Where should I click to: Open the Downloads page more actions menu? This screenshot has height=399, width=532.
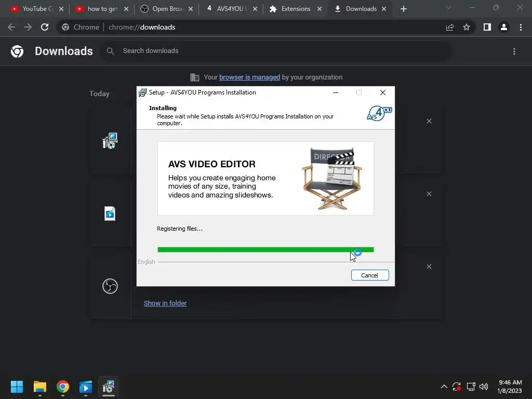(514, 51)
